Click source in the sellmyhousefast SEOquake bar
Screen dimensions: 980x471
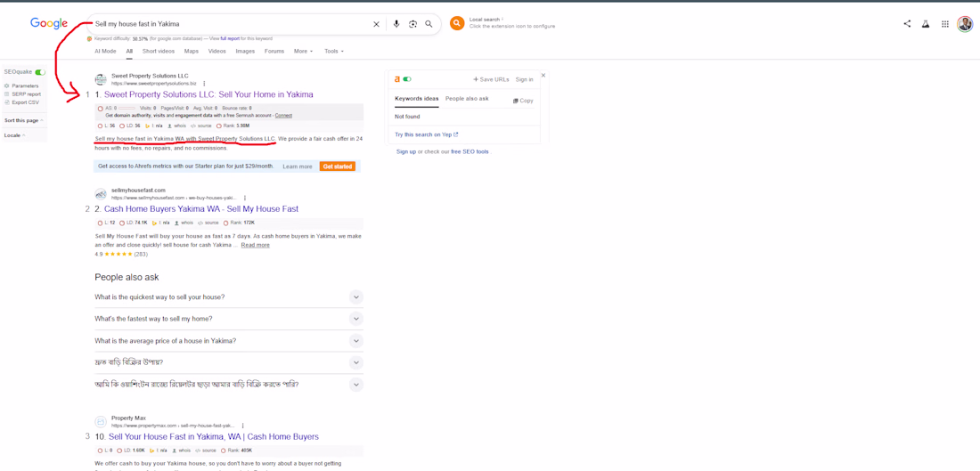pyautogui.click(x=208, y=223)
